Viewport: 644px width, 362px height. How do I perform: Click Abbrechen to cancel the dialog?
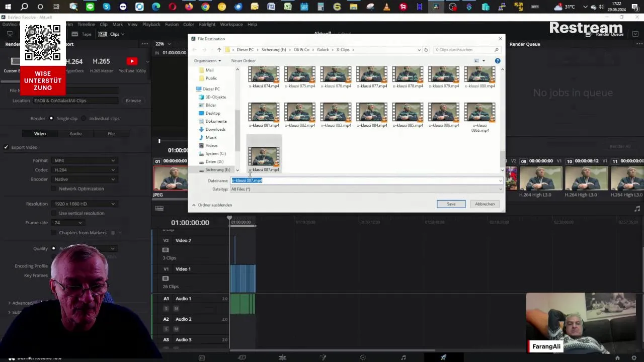pos(485,204)
